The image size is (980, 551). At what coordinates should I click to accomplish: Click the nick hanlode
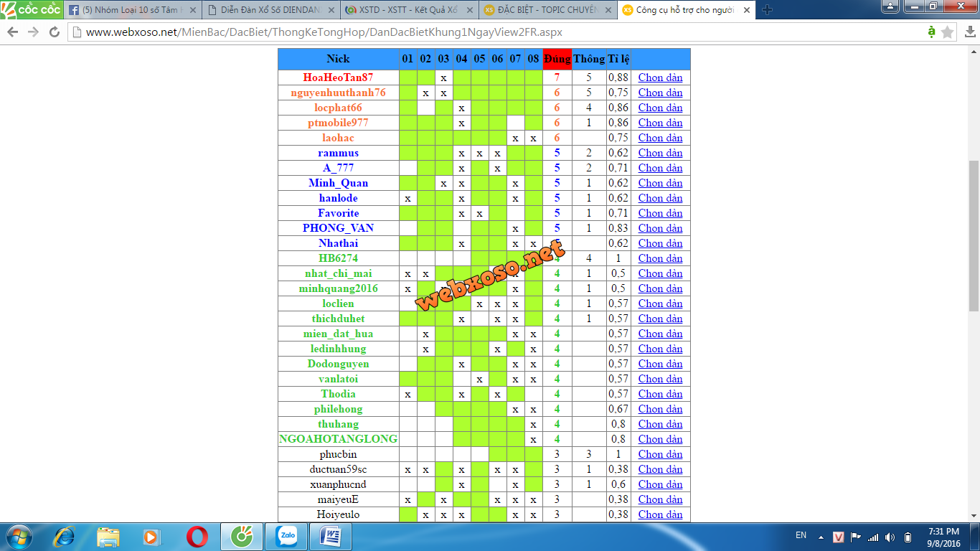click(x=338, y=198)
